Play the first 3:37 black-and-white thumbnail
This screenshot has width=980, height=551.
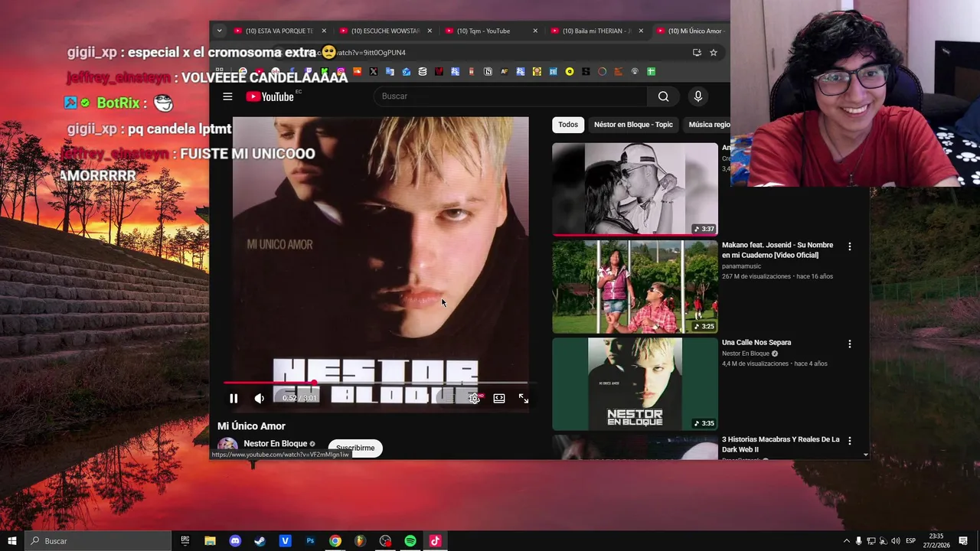click(635, 188)
